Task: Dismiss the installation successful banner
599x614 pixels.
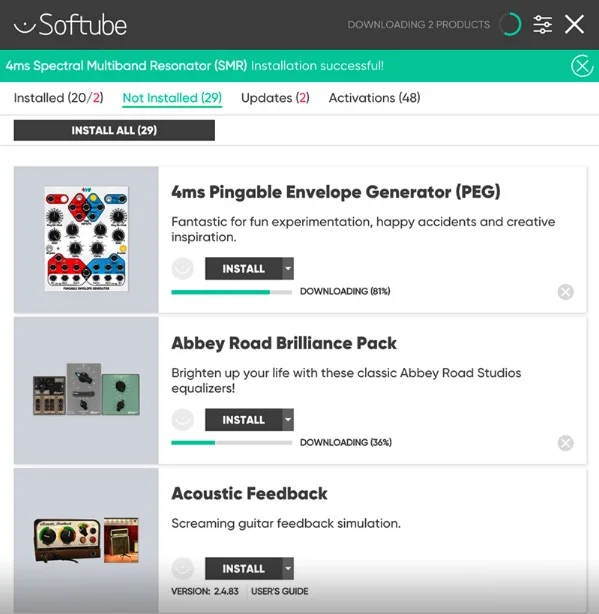Action: (x=582, y=66)
